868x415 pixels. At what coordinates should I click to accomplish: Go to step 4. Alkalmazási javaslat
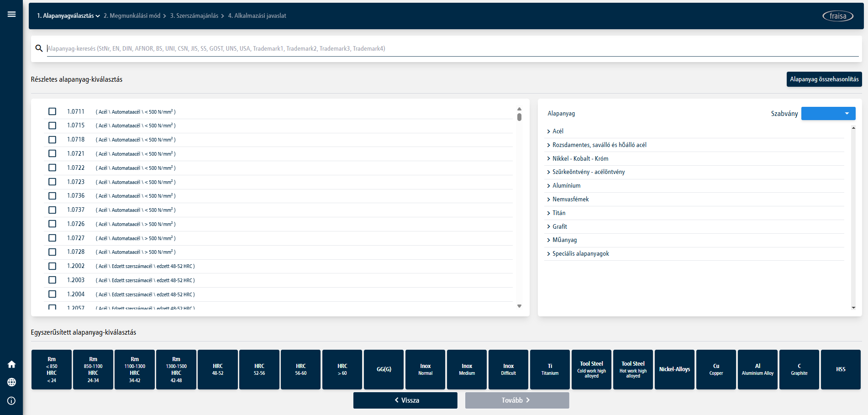(257, 16)
